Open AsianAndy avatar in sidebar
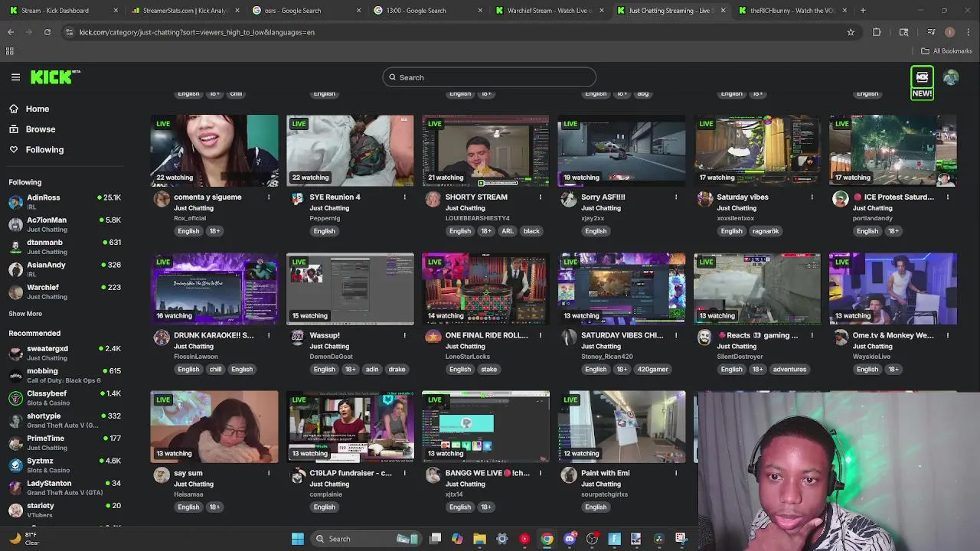This screenshot has height=551, width=980. (x=15, y=269)
